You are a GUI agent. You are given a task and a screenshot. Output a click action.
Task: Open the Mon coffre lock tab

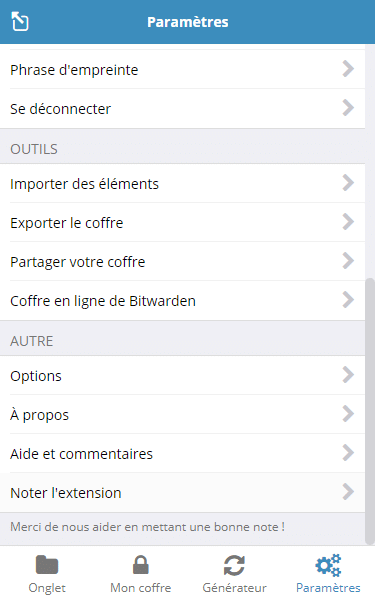pos(140,573)
